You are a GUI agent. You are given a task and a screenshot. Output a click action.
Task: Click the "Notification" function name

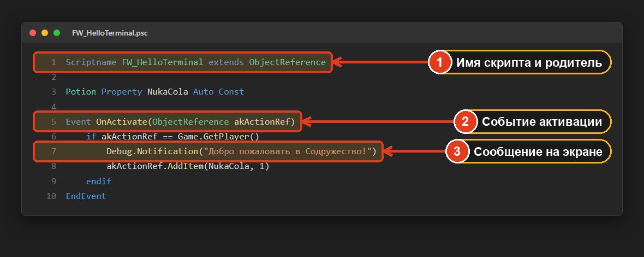coord(168,151)
